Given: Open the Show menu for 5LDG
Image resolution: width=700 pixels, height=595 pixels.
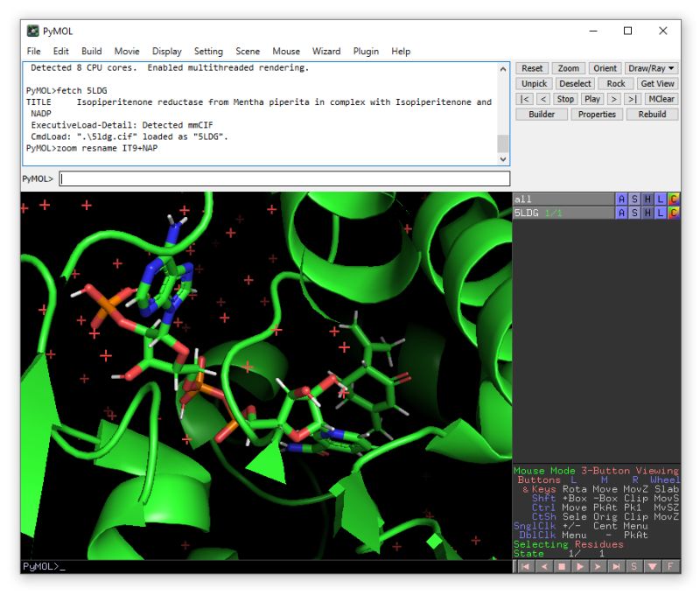Looking at the screenshot, I should pos(634,213).
